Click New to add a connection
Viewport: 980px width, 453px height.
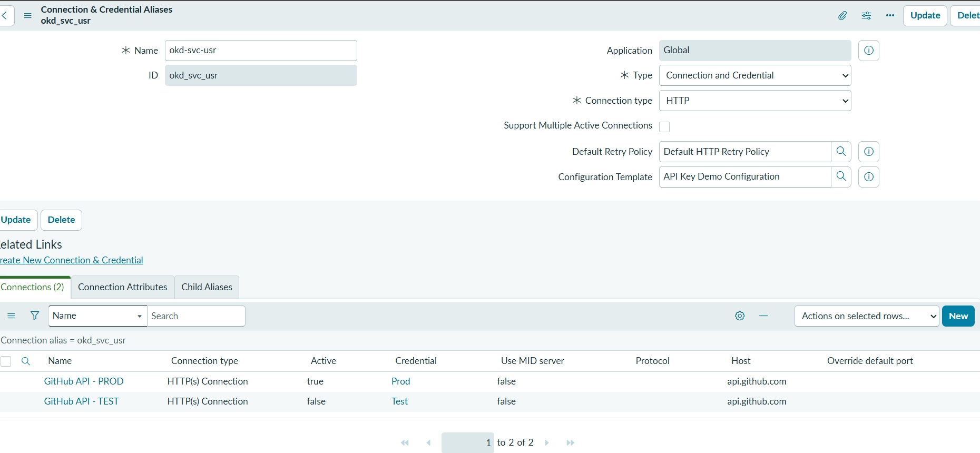coord(958,316)
